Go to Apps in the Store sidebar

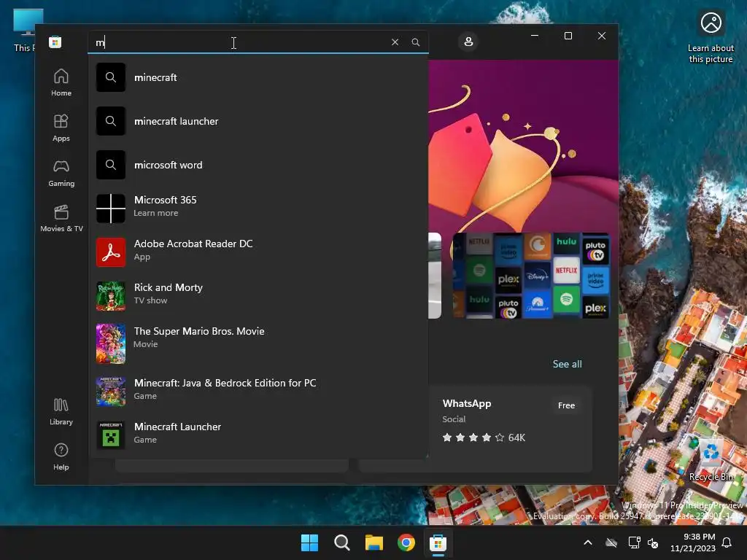[61, 128]
